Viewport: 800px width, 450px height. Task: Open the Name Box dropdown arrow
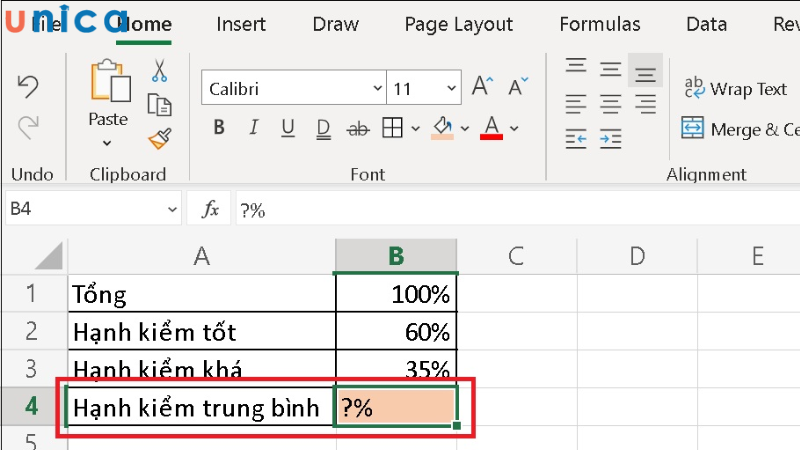point(171,209)
